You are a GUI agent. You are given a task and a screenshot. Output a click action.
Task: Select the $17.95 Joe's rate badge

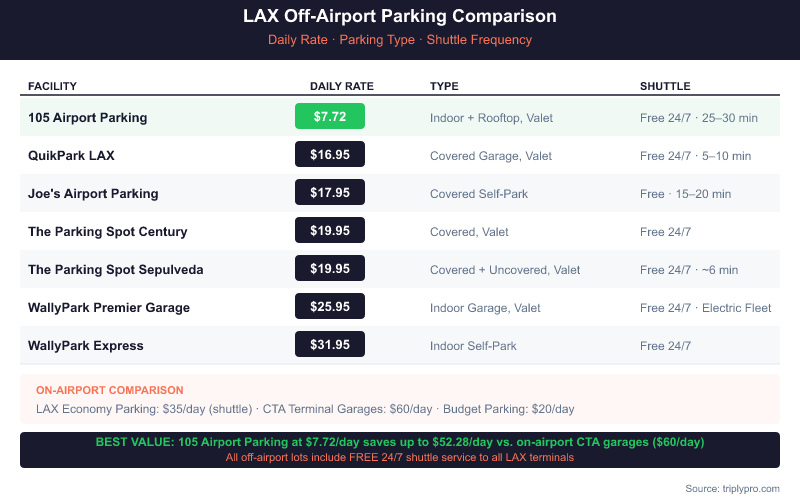click(330, 193)
